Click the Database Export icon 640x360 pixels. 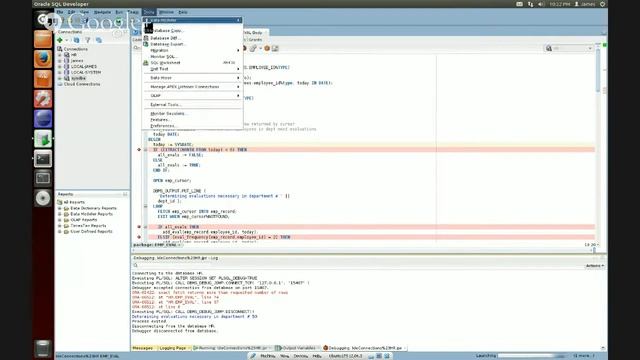coord(146,44)
